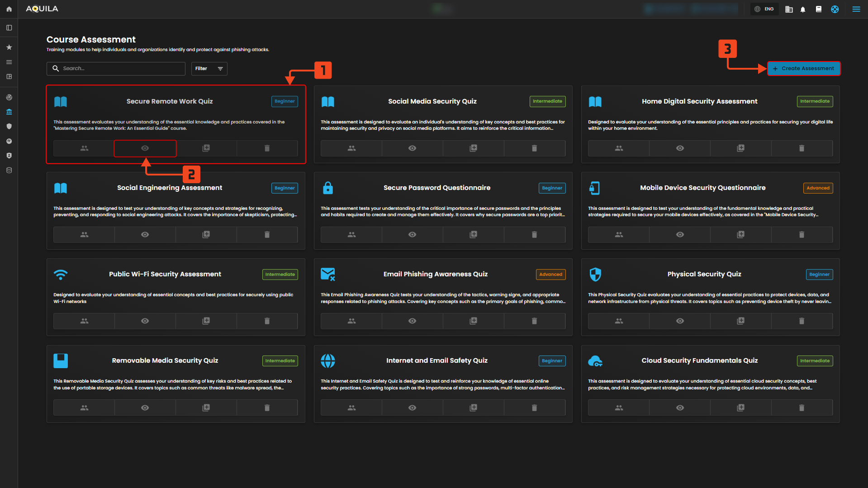The height and width of the screenshot is (488, 868).
Task: Assign users to Home Digital Security Assessment
Action: click(619, 148)
